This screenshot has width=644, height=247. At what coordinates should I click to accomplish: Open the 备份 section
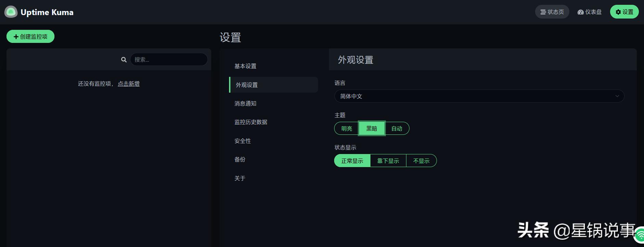240,159
